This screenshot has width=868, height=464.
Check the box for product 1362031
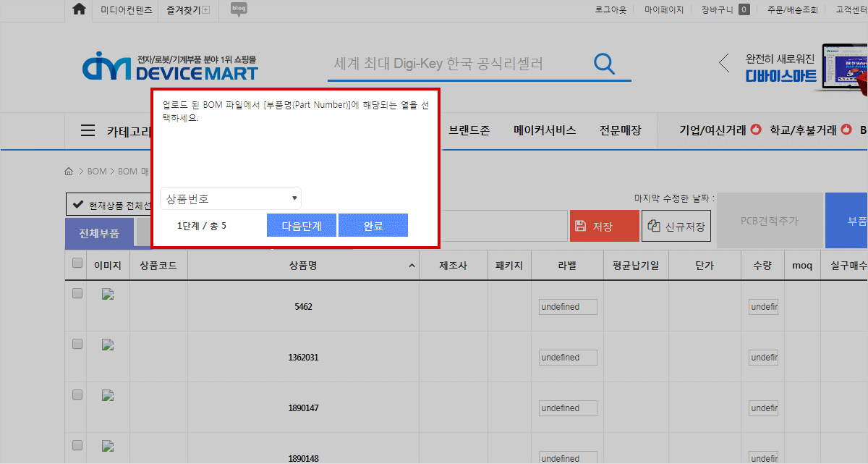pyautogui.click(x=77, y=345)
